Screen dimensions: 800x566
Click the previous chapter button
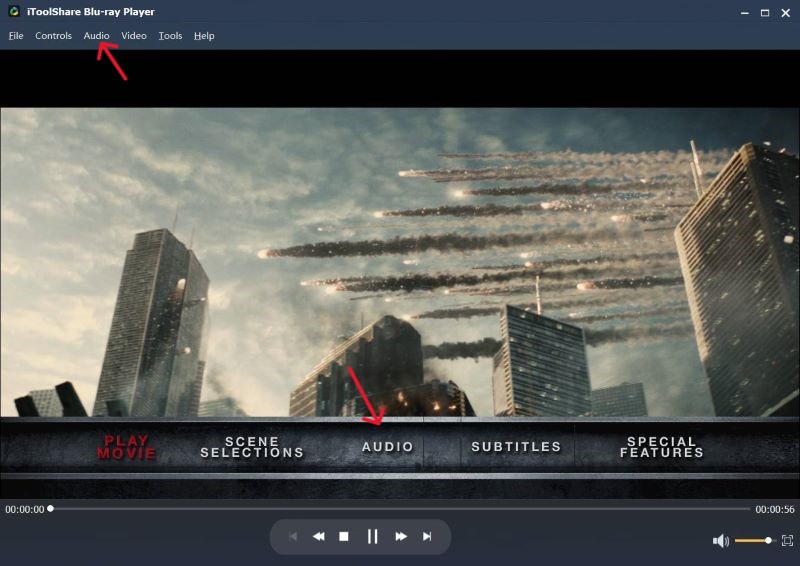tap(293, 536)
